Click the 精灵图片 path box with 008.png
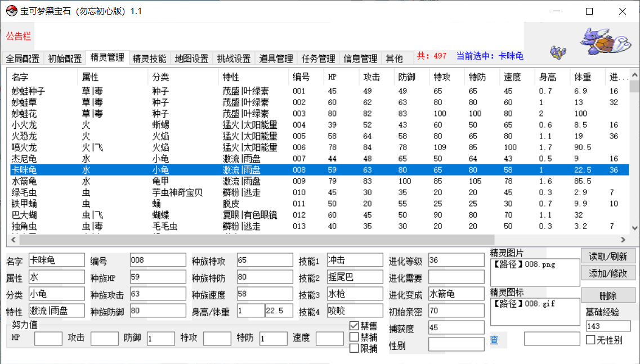This screenshot has width=640, height=364. click(x=535, y=272)
